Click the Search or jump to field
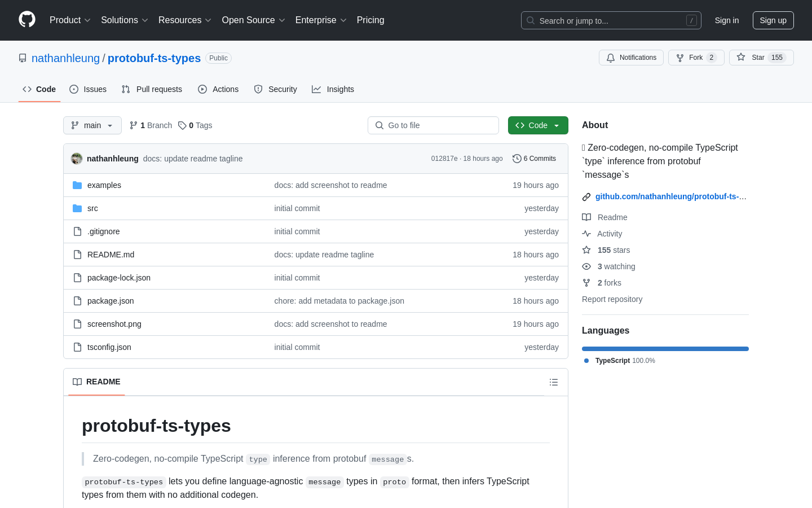This screenshot has width=812, height=508. pos(611,20)
